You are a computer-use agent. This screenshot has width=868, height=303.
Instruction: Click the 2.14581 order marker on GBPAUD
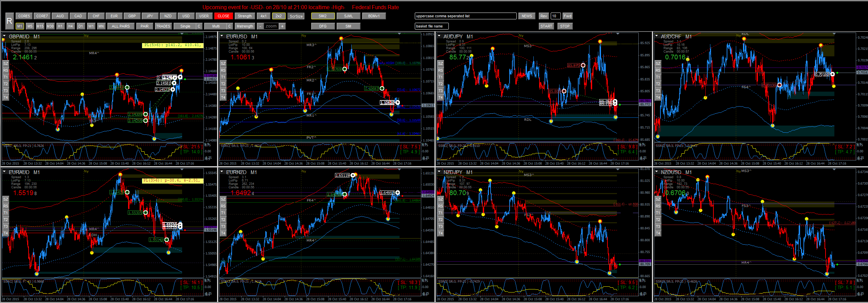(164, 83)
